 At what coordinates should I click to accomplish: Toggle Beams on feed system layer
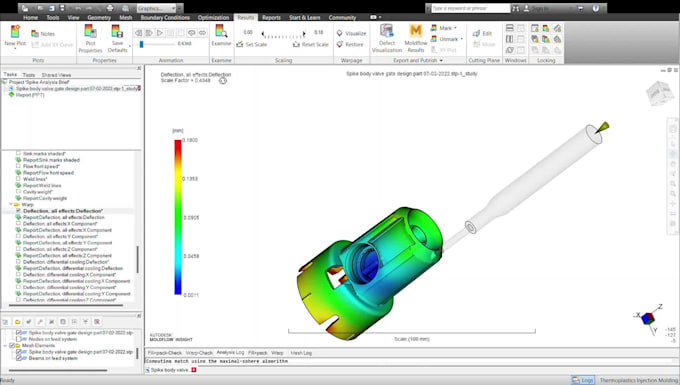coord(19,358)
